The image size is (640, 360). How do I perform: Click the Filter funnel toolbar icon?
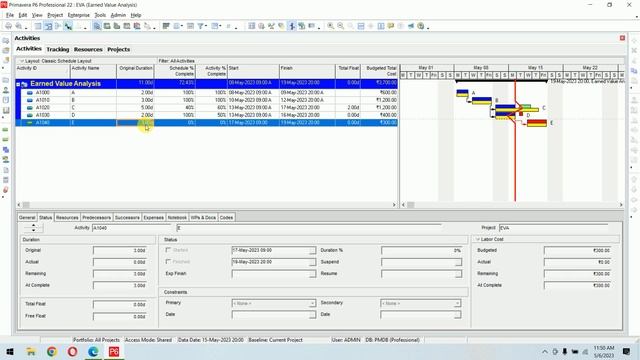[200, 26]
